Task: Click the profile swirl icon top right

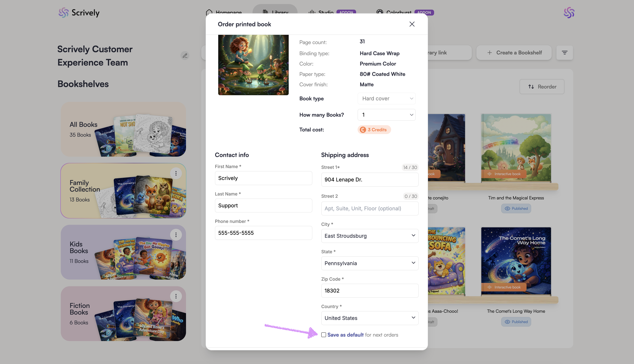Action: coord(569,13)
